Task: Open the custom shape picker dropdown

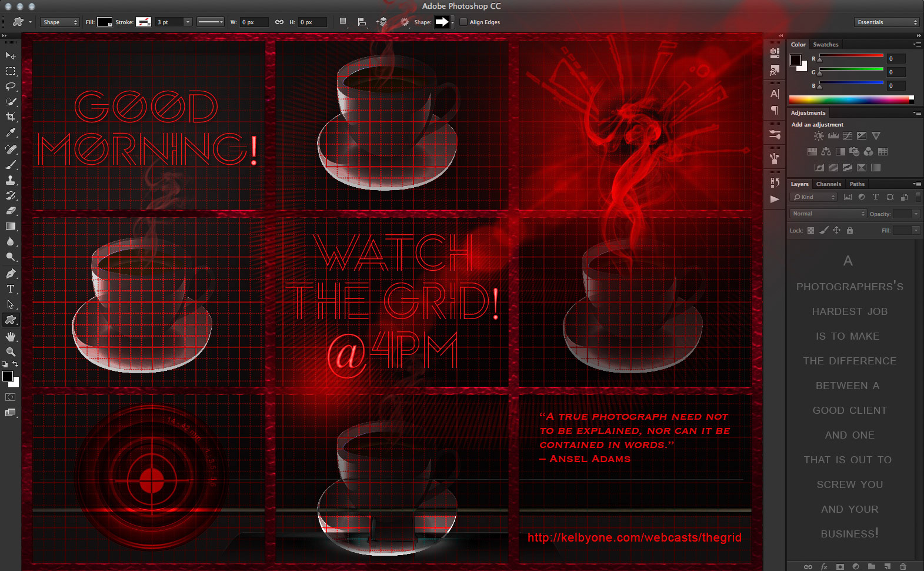Action: click(452, 22)
